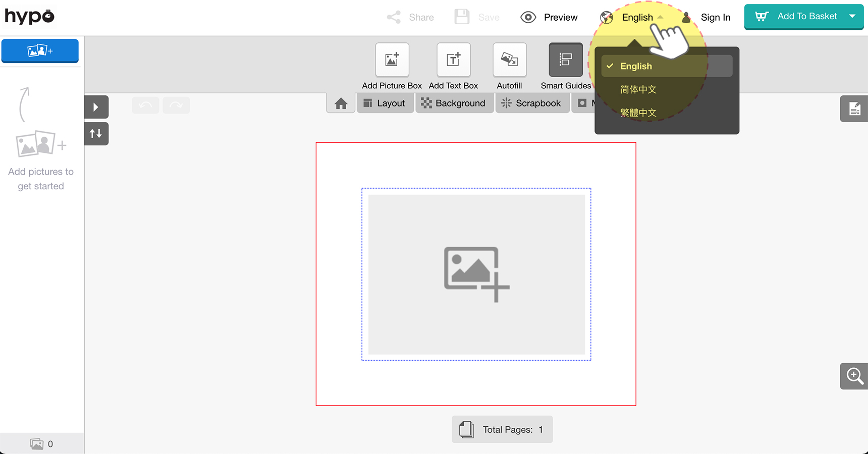Open the Layout tab
Image resolution: width=868 pixels, height=454 pixels.
385,103
